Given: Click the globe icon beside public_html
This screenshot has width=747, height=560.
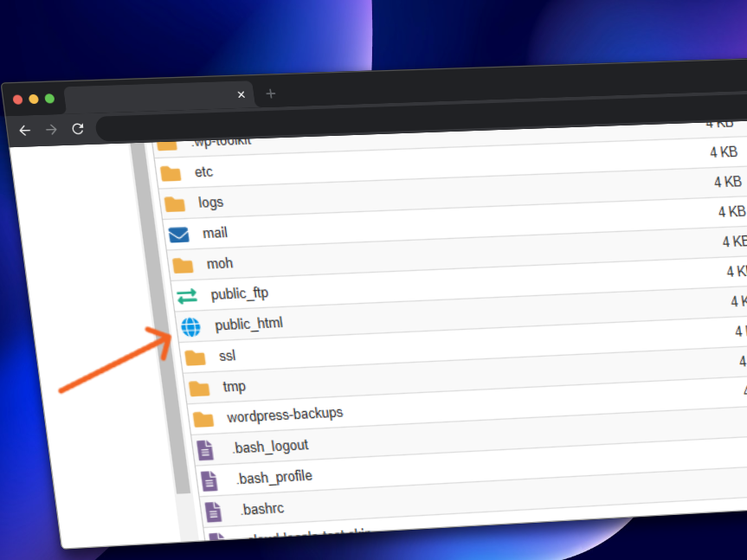Looking at the screenshot, I should pyautogui.click(x=191, y=327).
